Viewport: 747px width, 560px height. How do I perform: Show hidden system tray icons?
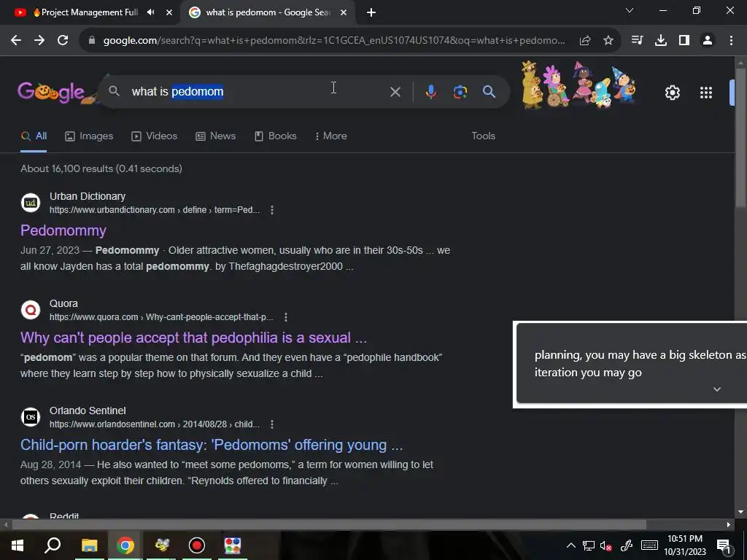[570, 545]
